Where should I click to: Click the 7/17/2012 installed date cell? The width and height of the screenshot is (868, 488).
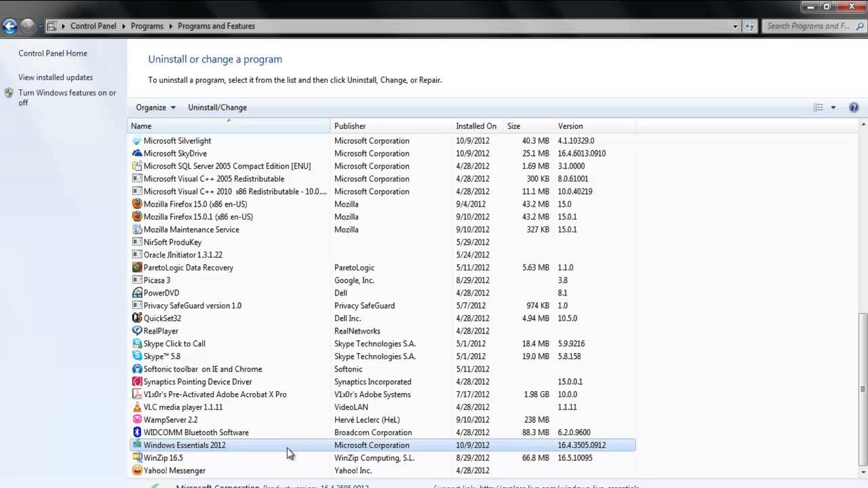472,394
